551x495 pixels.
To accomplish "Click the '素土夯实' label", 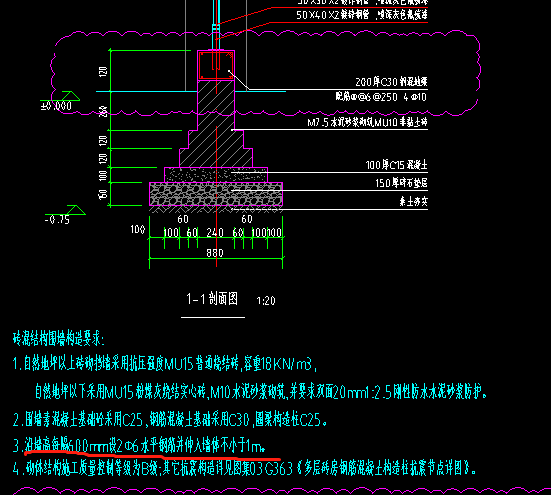I will pos(414,201).
